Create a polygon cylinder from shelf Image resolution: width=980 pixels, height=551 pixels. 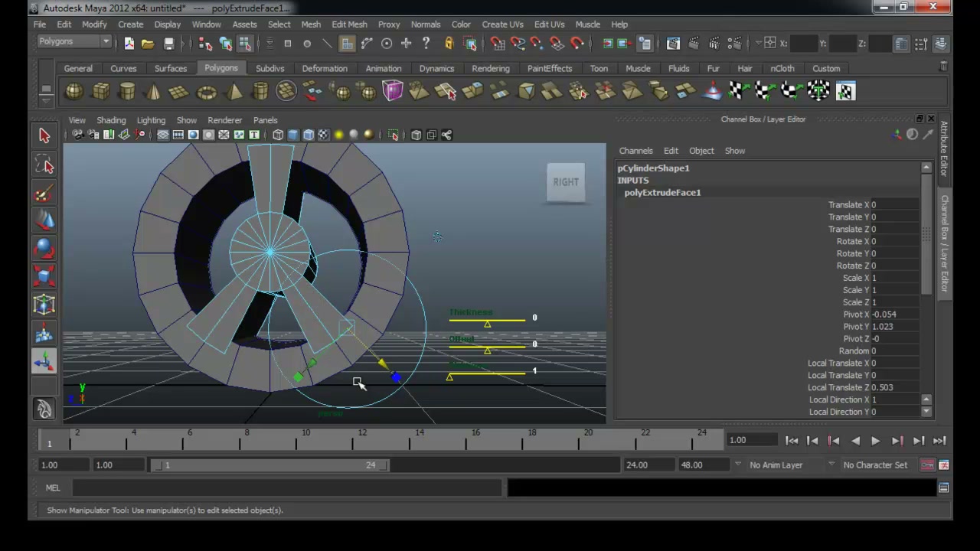click(x=127, y=92)
